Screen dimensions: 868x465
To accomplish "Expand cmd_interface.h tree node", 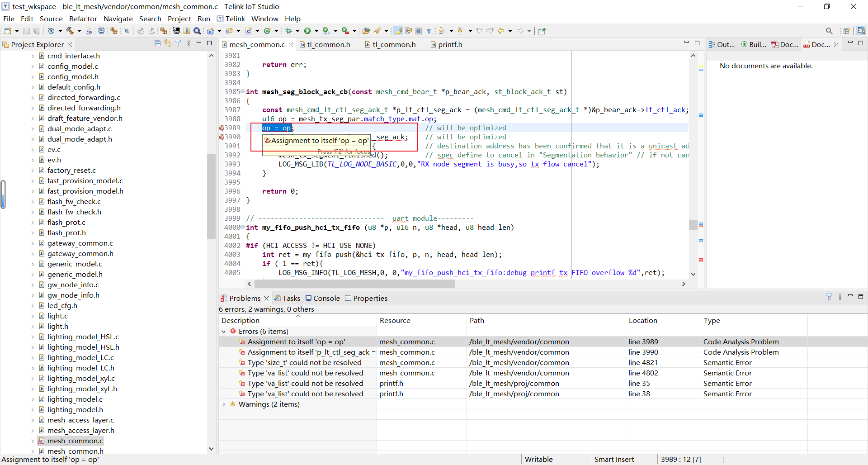I will [33, 56].
